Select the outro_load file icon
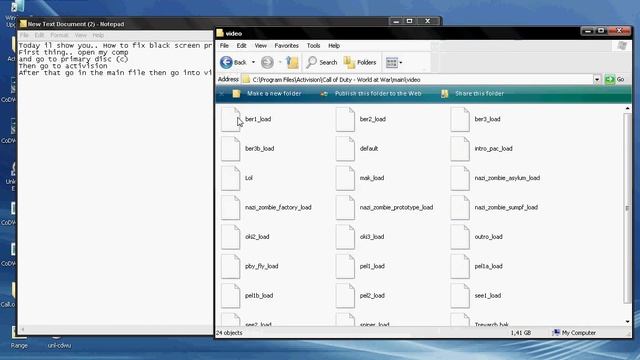Image resolution: width=640 pixels, height=360 pixels. coord(460,237)
